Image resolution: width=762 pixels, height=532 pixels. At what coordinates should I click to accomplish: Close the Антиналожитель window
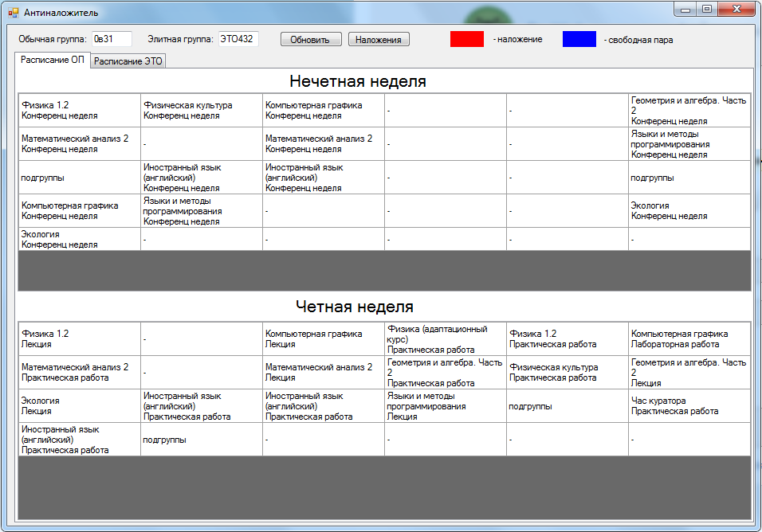(736, 10)
